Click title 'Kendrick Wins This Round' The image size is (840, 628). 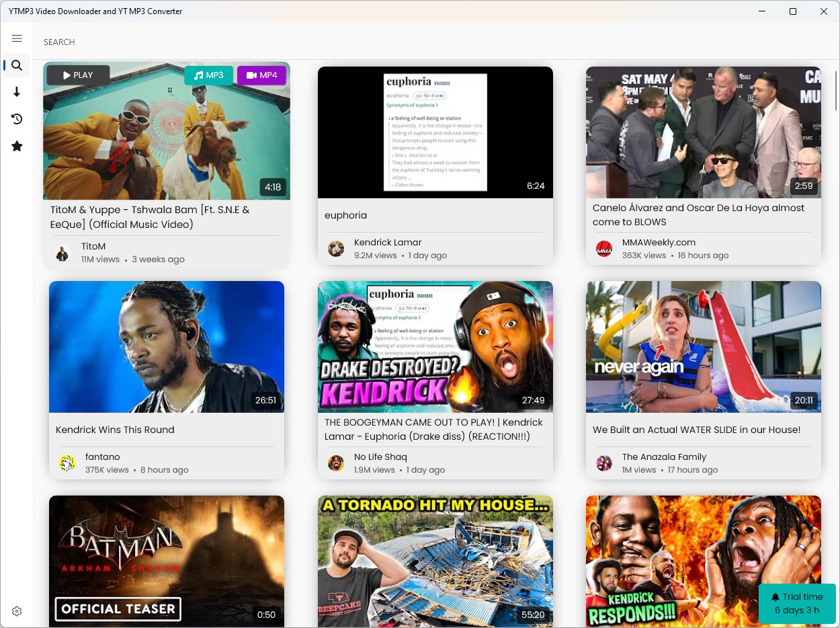pos(115,430)
